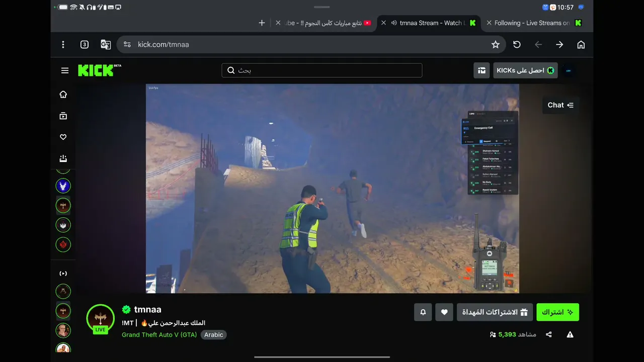Screen dimensions: 644x362
Task: Click the browser translate page icon
Action: tap(106, 45)
